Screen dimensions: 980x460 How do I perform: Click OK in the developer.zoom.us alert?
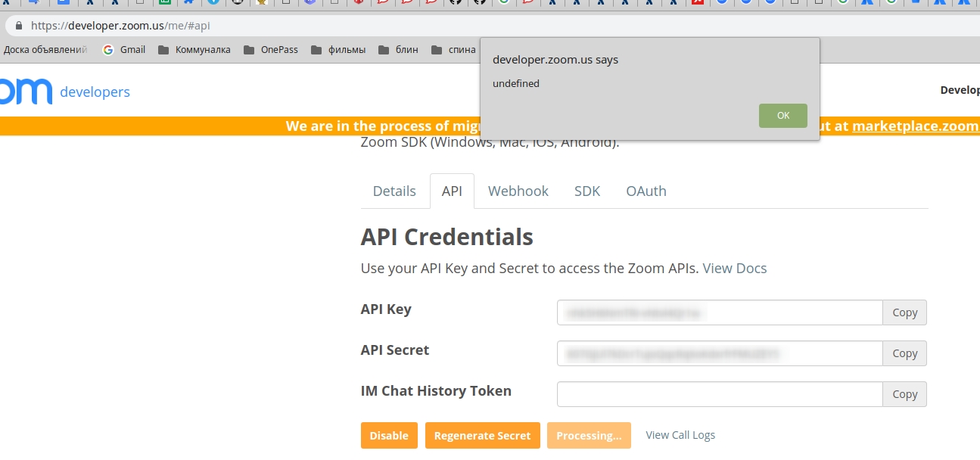(x=782, y=116)
